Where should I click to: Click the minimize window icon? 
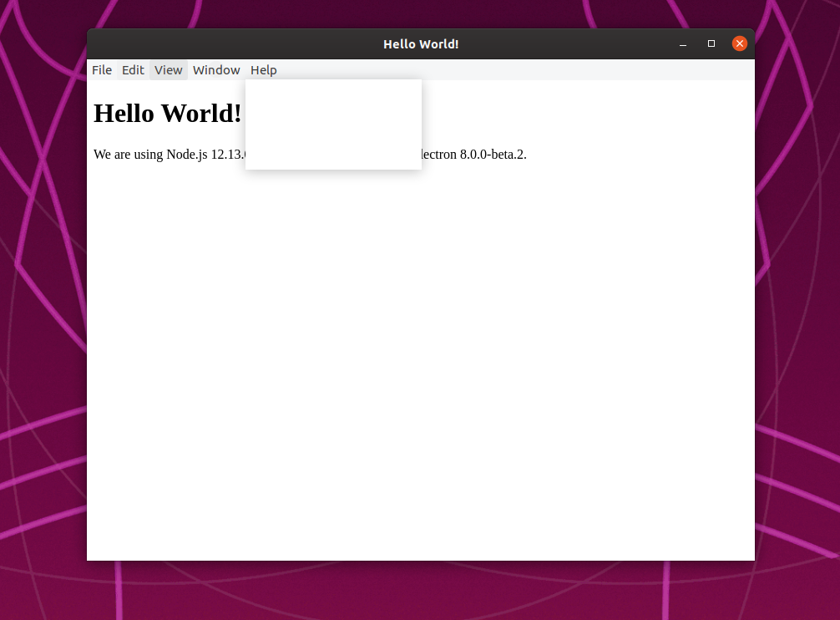pyautogui.click(x=682, y=43)
